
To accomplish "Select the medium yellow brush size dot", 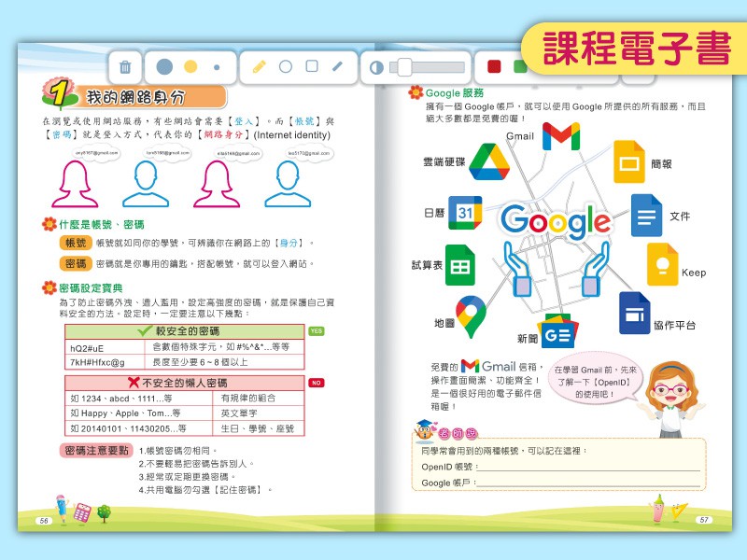I will pos(190,67).
